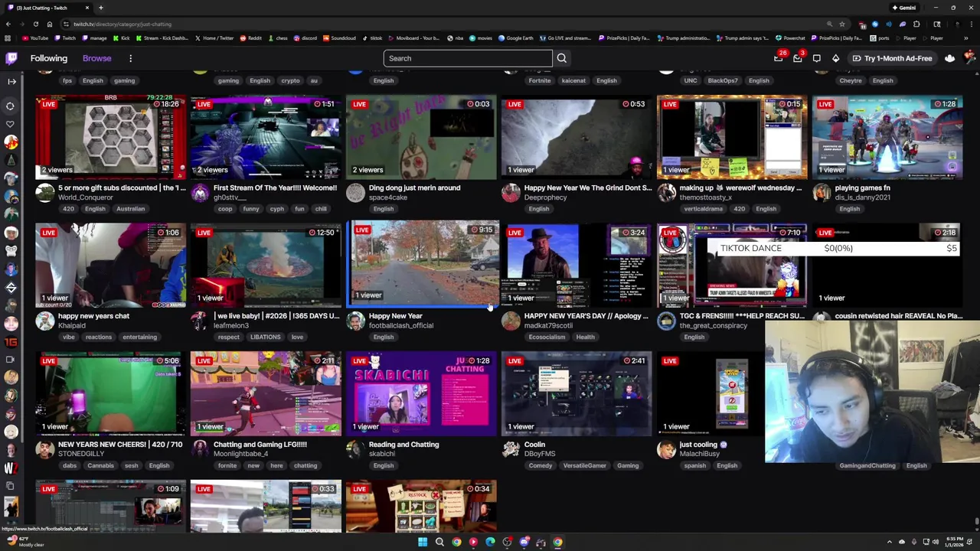Open the chat bubble icon in top bar
The height and width of the screenshot is (551, 980).
tap(817, 58)
